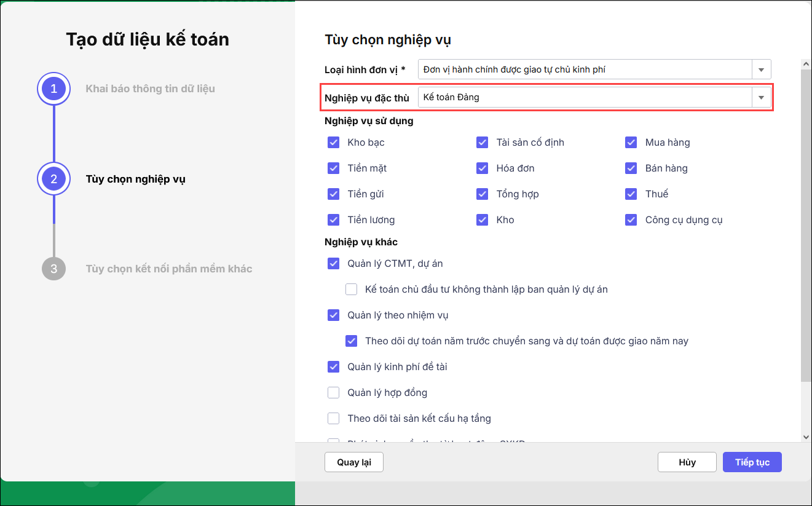
Task: Enable Theo dõi tài sản kết cấu hạ tầng
Action: tap(334, 419)
